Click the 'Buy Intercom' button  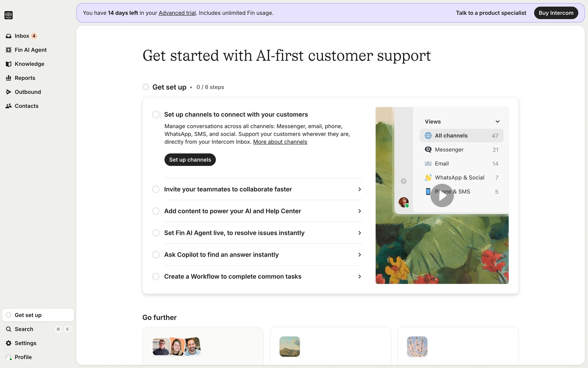[x=556, y=13]
